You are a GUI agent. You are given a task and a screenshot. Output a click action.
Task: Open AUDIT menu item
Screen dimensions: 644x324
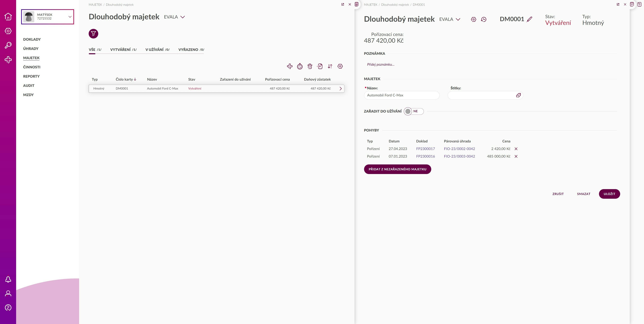pyautogui.click(x=29, y=85)
